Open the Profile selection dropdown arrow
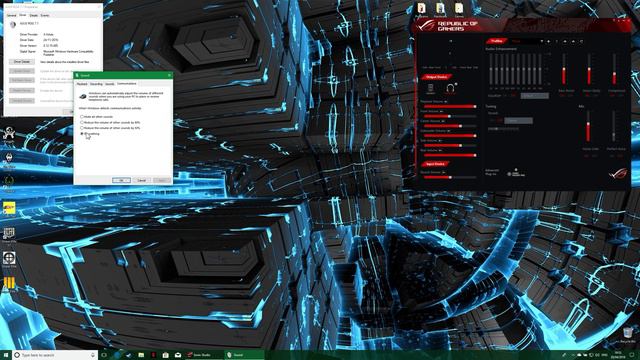The image size is (640, 360). point(542,41)
